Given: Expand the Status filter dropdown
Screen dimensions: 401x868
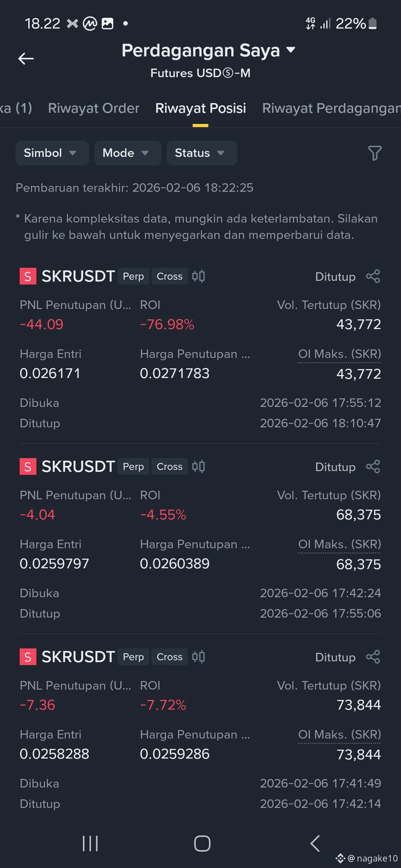Looking at the screenshot, I should tap(202, 153).
